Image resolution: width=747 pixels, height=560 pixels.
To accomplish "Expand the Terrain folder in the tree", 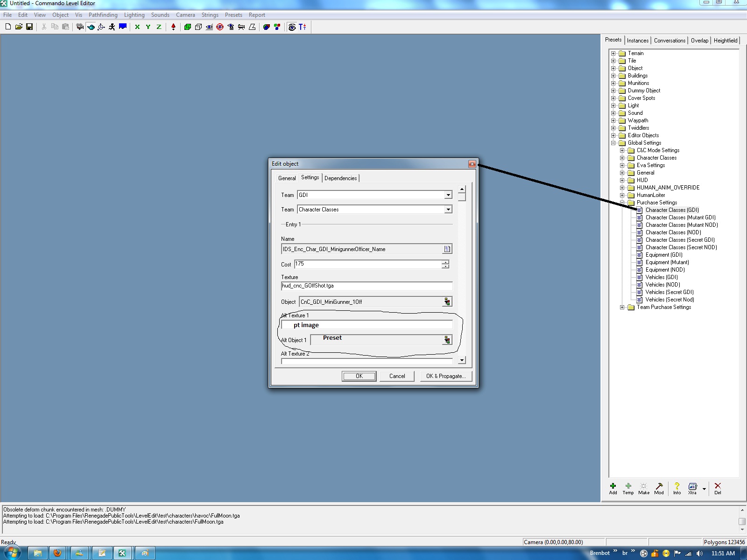I will [613, 53].
